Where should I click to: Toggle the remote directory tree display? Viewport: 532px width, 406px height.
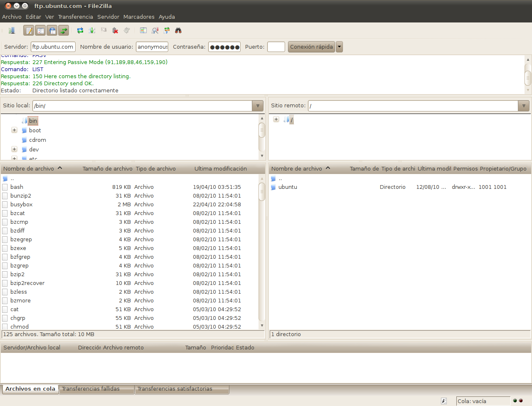point(52,30)
